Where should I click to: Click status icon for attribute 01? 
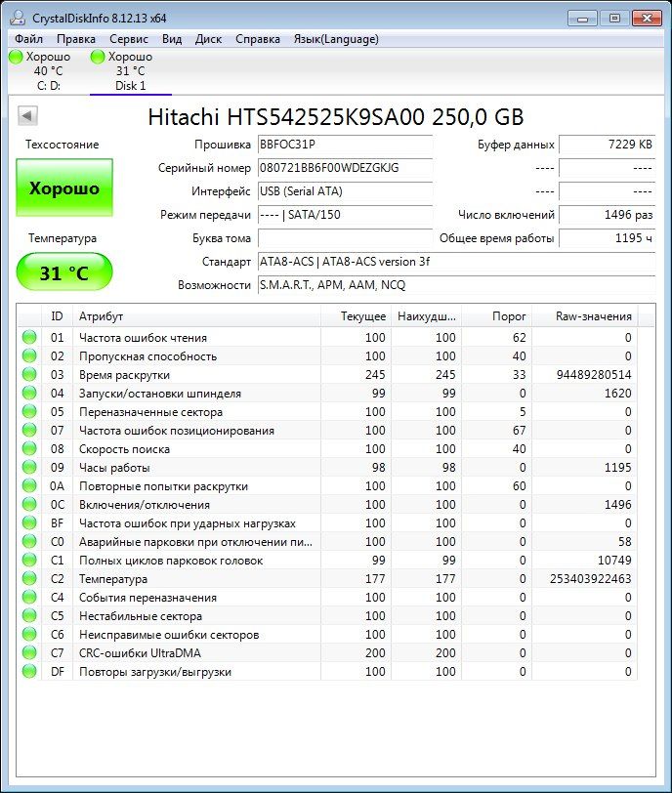pyautogui.click(x=29, y=337)
